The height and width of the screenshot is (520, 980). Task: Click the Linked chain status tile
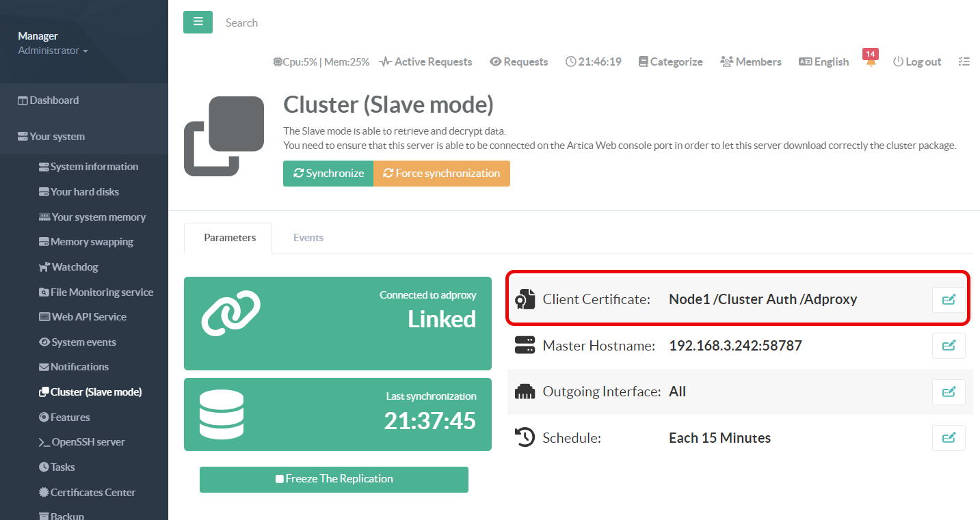337,323
